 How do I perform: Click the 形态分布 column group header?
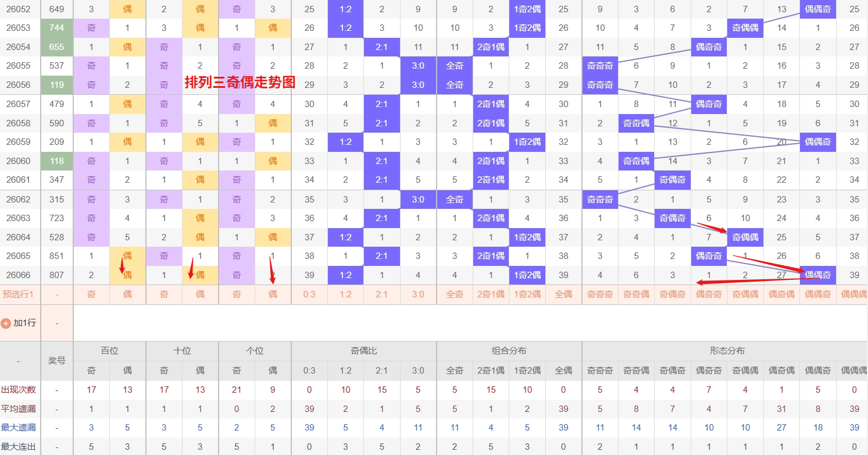pyautogui.click(x=727, y=350)
